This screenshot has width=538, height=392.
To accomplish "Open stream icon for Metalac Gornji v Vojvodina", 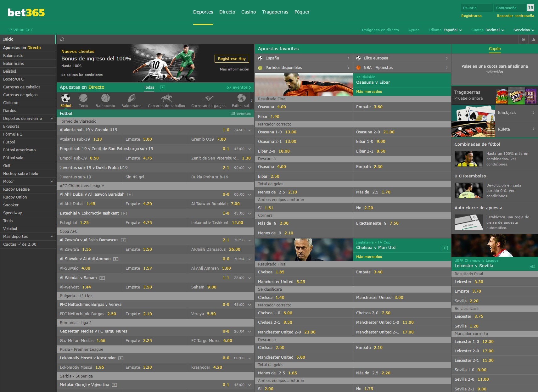I will [115, 385].
